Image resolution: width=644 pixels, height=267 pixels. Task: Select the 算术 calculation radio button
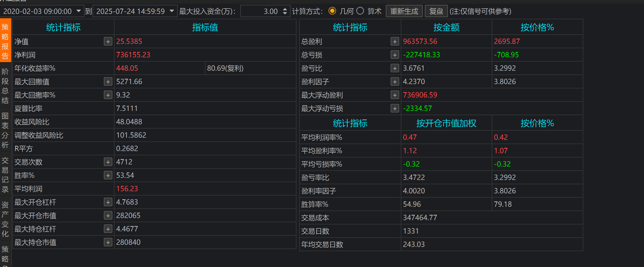[x=360, y=11]
